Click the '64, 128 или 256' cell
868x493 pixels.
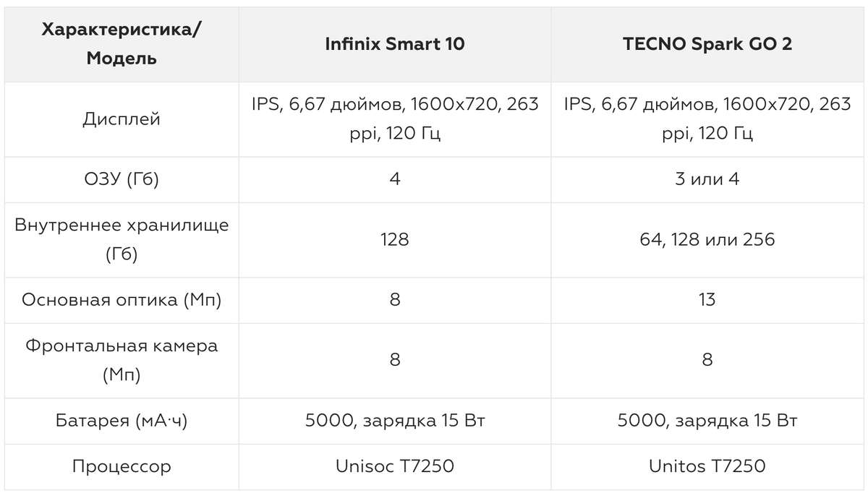coord(707,239)
